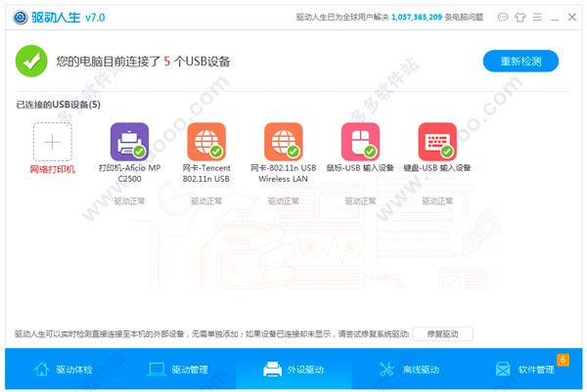Click 驱动正常 status under the keyboard
This screenshot has height=392, width=587.
click(437, 201)
